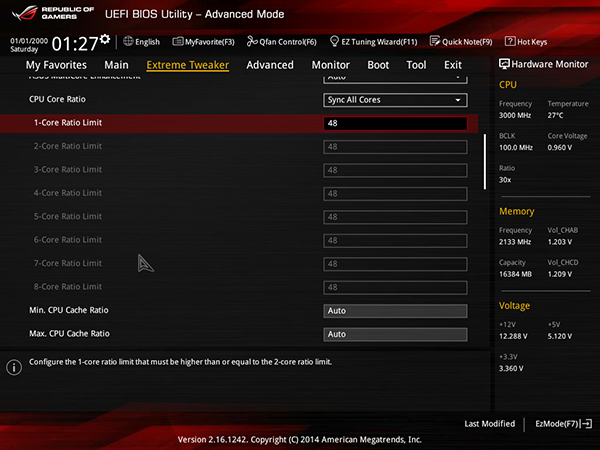Switch to the Boot tab
This screenshot has width=600, height=450.
(x=378, y=65)
